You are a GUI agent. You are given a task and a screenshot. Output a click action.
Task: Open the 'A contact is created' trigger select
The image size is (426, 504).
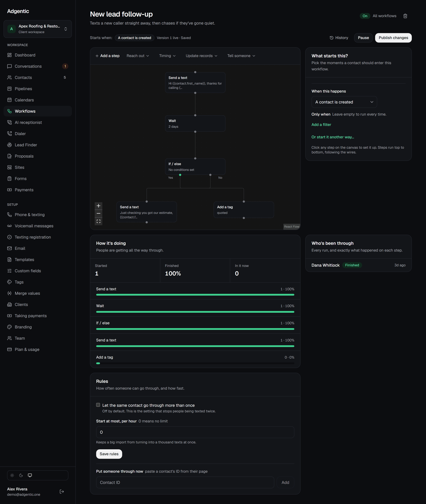point(344,102)
